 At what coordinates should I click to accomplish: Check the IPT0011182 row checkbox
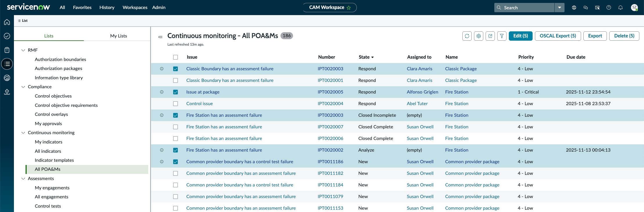coord(176,173)
